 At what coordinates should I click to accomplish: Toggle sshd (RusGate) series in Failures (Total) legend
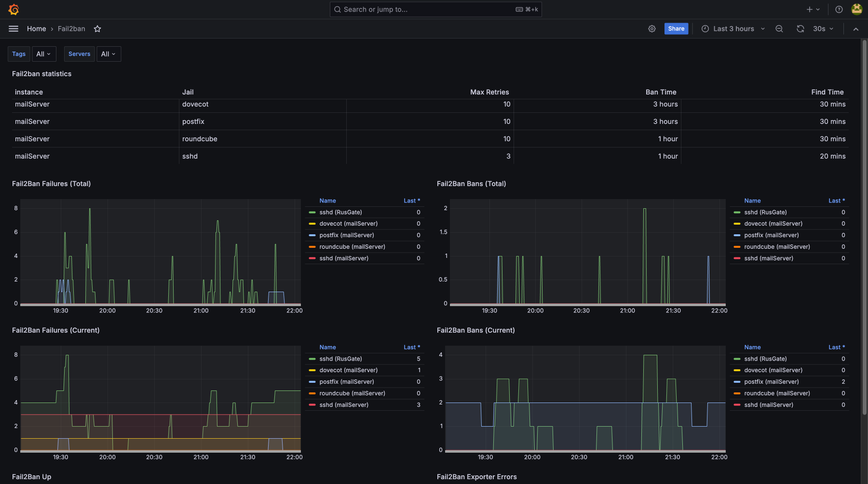pos(340,212)
